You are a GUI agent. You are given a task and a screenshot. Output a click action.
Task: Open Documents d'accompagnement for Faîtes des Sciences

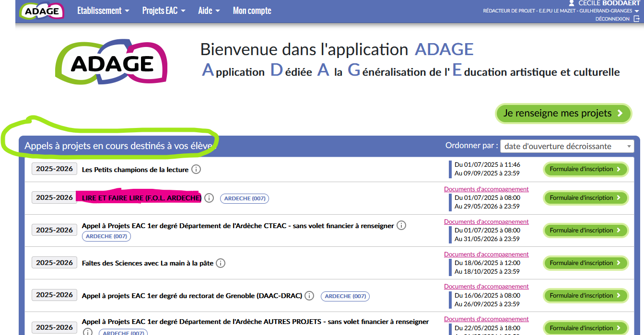pos(486,254)
